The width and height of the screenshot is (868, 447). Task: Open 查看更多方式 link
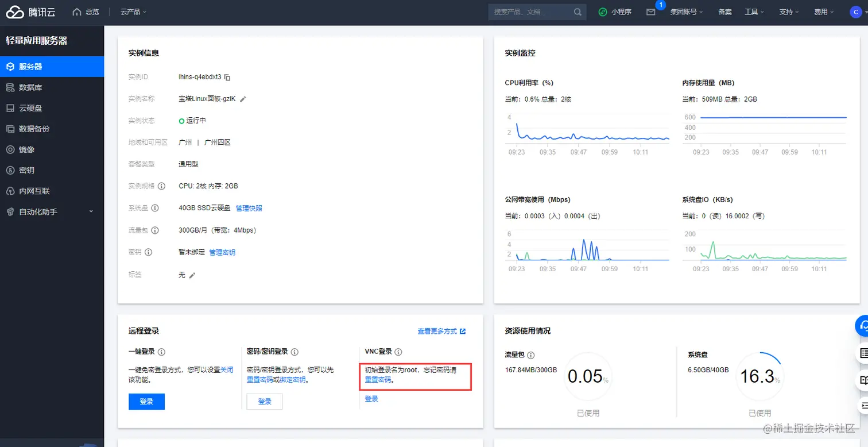(441, 332)
